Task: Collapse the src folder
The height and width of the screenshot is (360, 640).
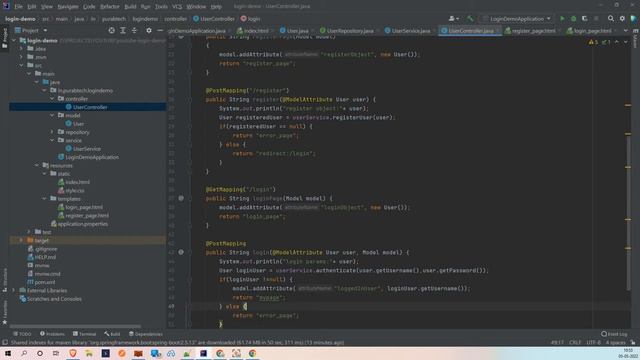Action: click(21, 65)
